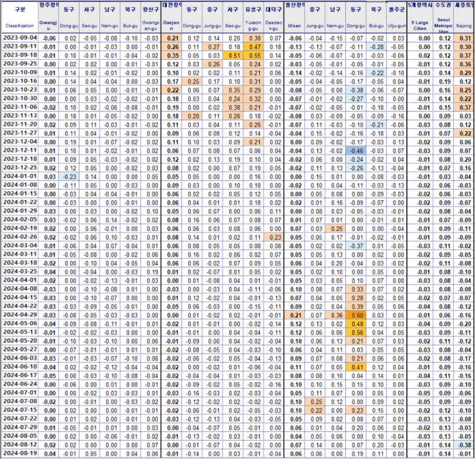Select the 0.33 cell in the 2024-04-08 row
This screenshot has width=476, height=459.
[356, 289]
